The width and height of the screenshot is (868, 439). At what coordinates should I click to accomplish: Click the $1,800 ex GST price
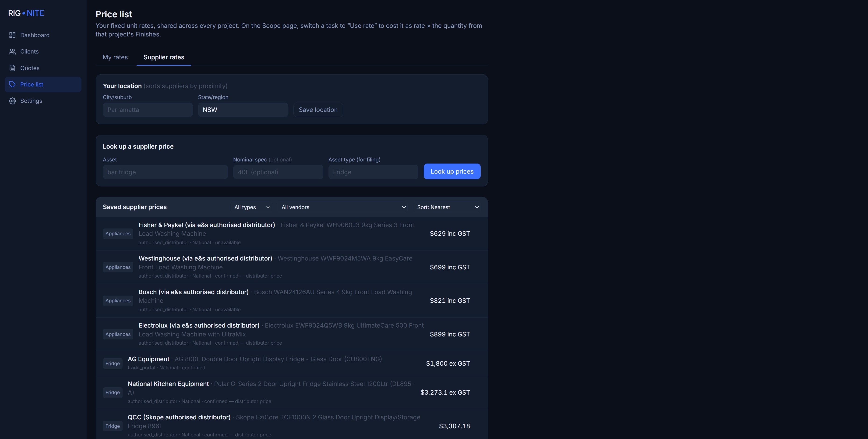(448, 364)
